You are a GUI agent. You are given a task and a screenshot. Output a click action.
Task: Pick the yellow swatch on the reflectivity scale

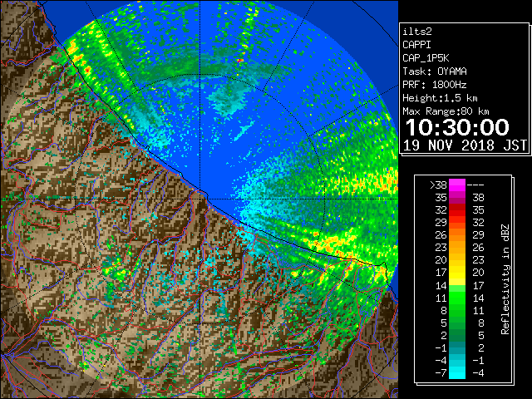457,273
